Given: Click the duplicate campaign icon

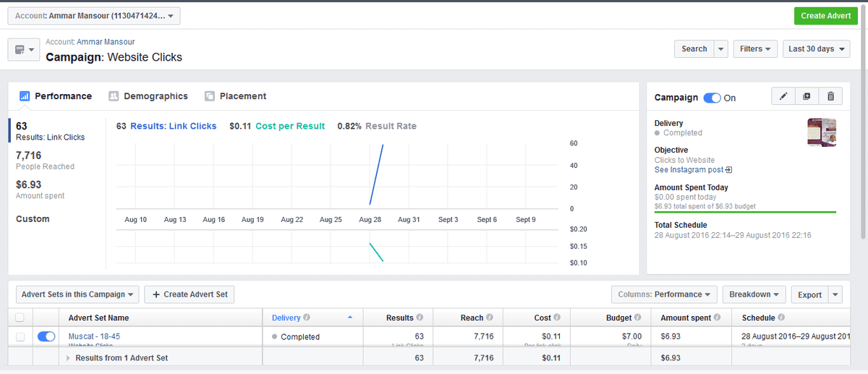Looking at the screenshot, I should point(807,97).
